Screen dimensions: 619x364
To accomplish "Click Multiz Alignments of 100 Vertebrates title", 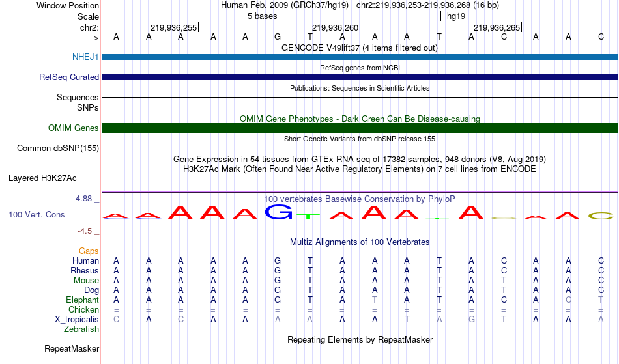I will coord(360,242).
